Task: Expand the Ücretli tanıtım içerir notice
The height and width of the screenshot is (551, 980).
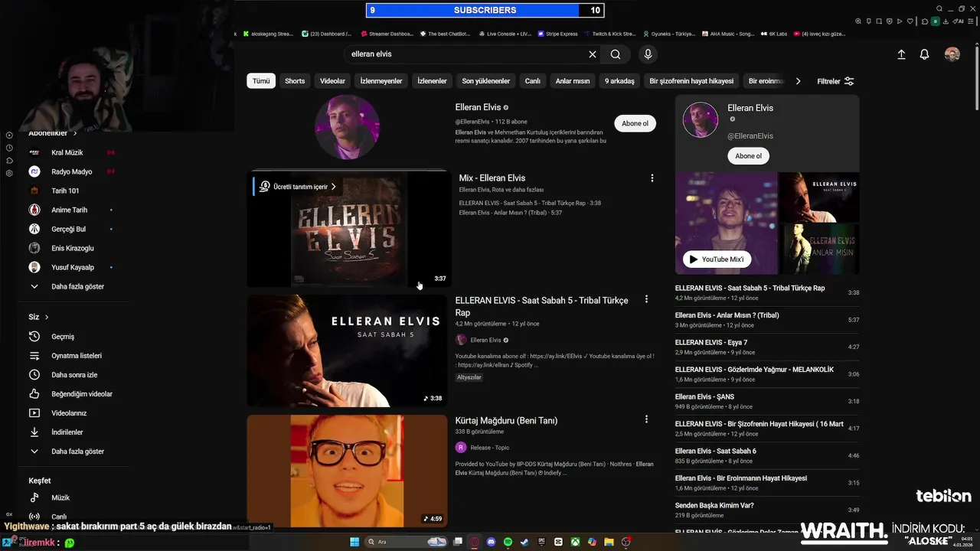Action: pyautogui.click(x=299, y=187)
